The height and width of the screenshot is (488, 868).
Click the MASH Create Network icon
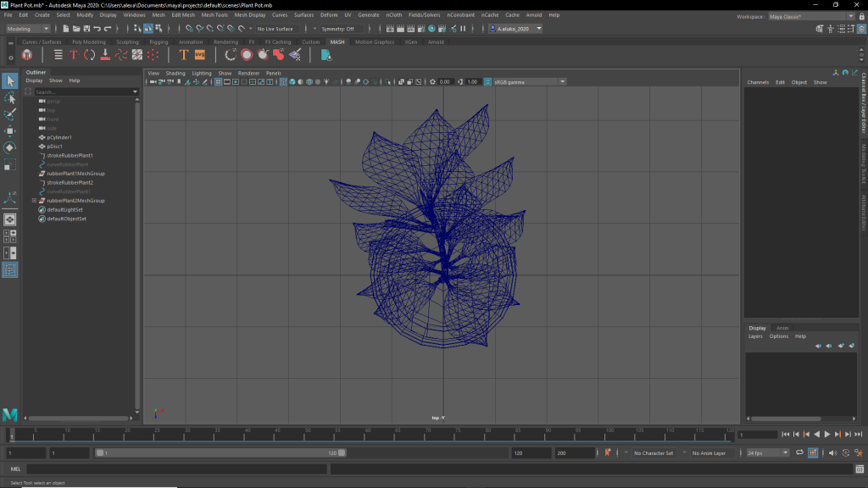pyautogui.click(x=27, y=55)
